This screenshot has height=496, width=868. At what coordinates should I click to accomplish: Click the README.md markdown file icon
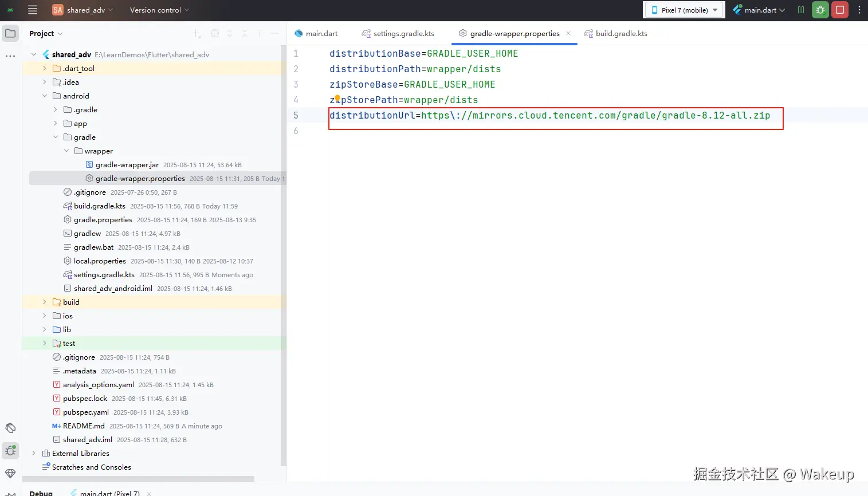click(56, 426)
